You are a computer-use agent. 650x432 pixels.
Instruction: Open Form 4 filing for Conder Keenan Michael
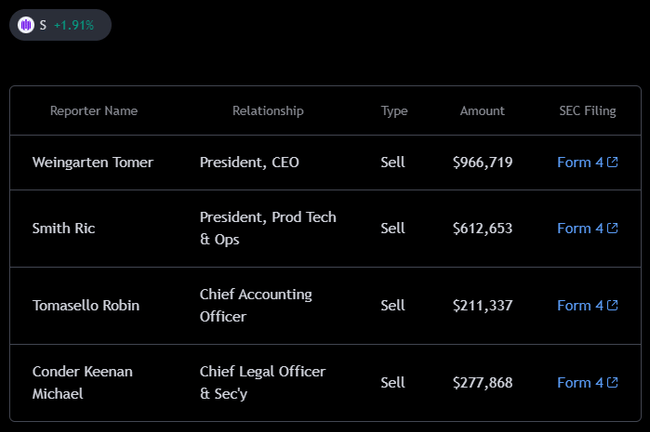pyautogui.click(x=580, y=382)
